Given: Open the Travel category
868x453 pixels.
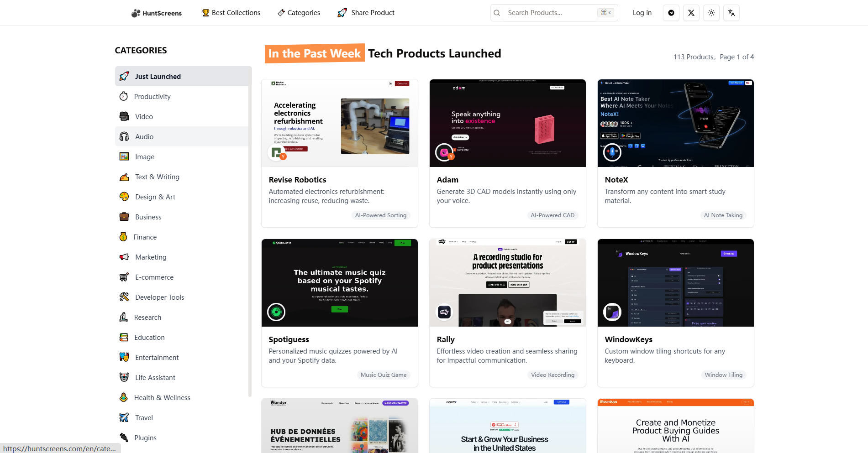Looking at the screenshot, I should (x=183, y=417).
